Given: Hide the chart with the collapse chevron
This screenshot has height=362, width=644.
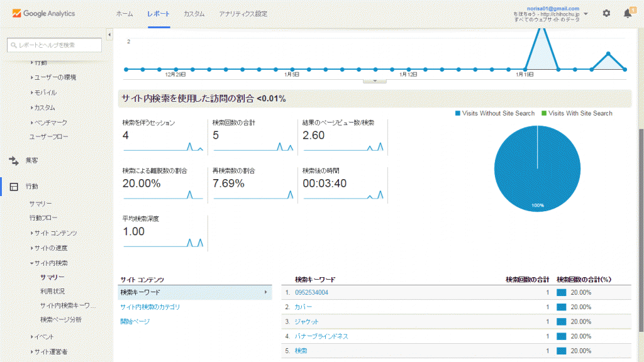Looking at the screenshot, I should click(375, 80).
